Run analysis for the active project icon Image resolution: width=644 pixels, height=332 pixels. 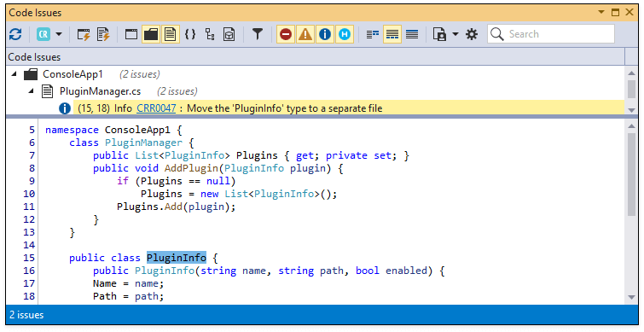point(84,34)
